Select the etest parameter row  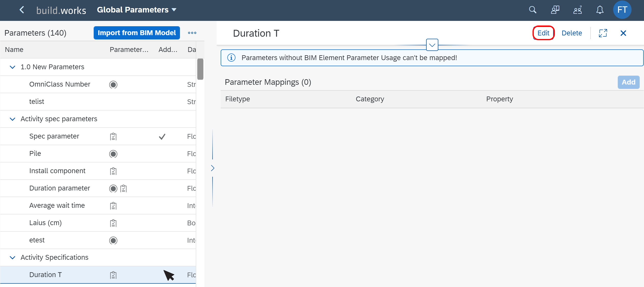(x=98, y=240)
